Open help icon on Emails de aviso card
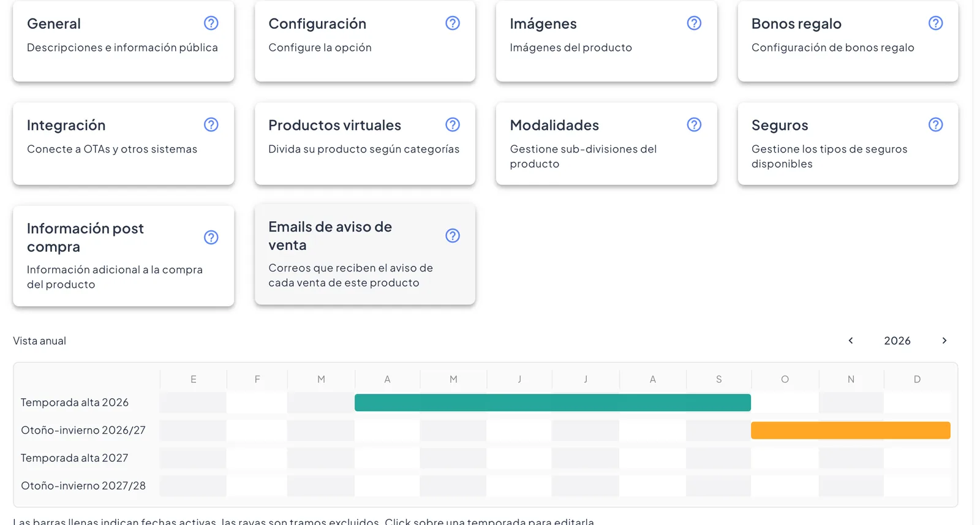Viewport: 980px width, 525px height. (x=453, y=236)
